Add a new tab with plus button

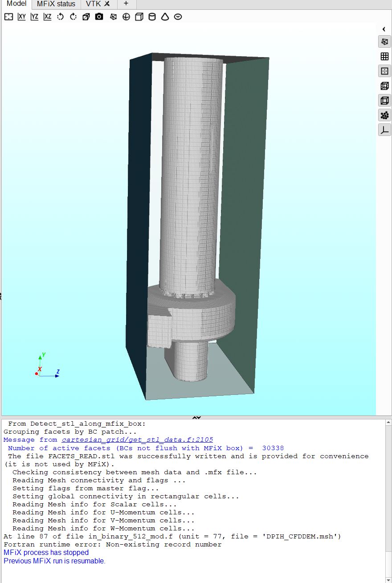click(x=126, y=4)
